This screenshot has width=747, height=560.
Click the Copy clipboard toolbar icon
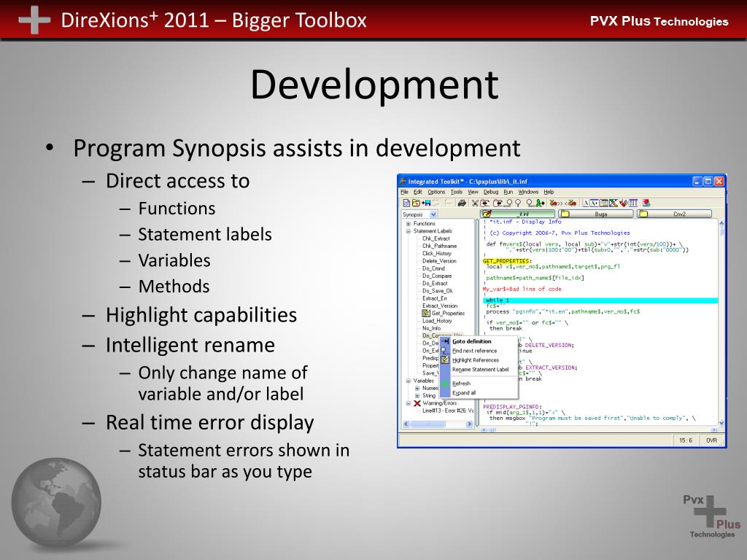point(484,203)
